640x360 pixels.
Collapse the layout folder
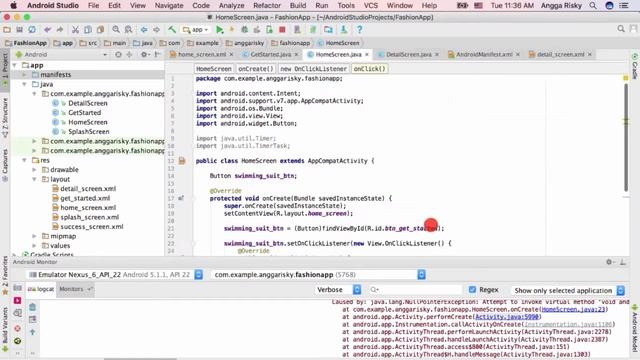(34, 179)
